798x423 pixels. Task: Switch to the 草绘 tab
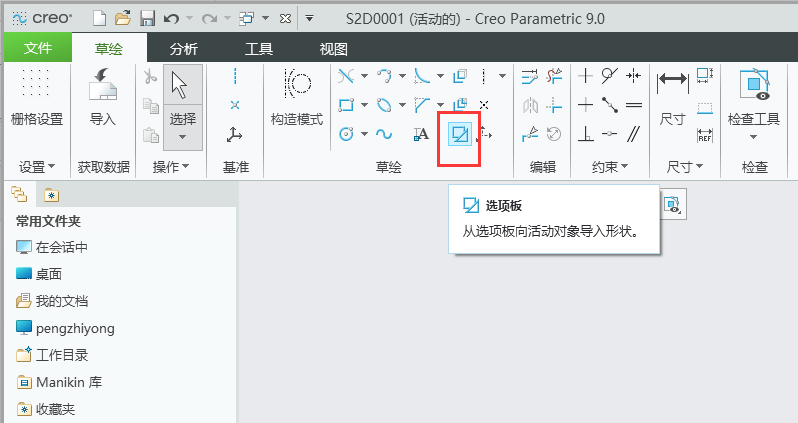click(109, 48)
